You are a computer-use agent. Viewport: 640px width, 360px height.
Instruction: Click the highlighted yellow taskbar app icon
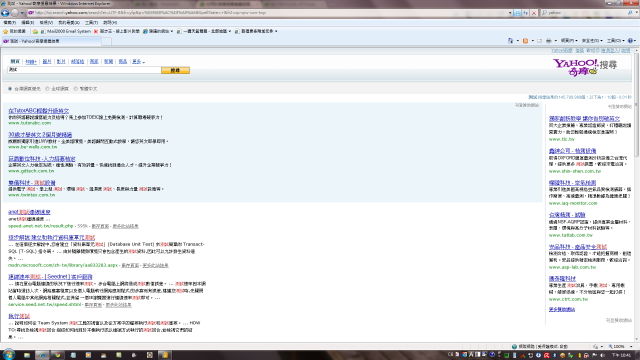(165, 355)
